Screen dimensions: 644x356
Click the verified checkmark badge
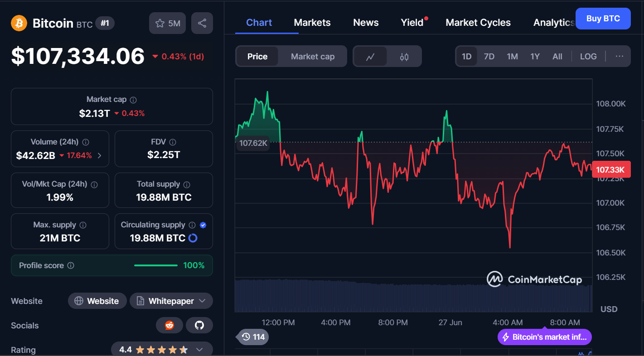click(203, 225)
